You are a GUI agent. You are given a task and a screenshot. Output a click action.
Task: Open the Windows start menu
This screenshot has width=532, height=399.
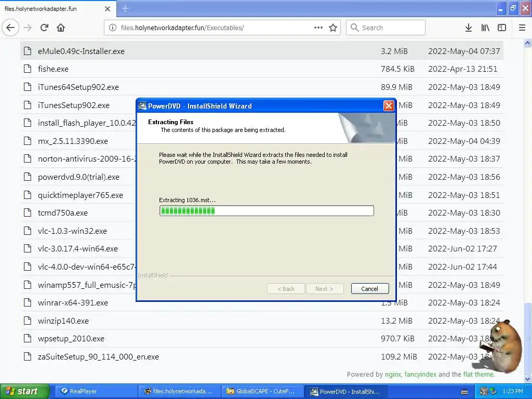(x=24, y=391)
